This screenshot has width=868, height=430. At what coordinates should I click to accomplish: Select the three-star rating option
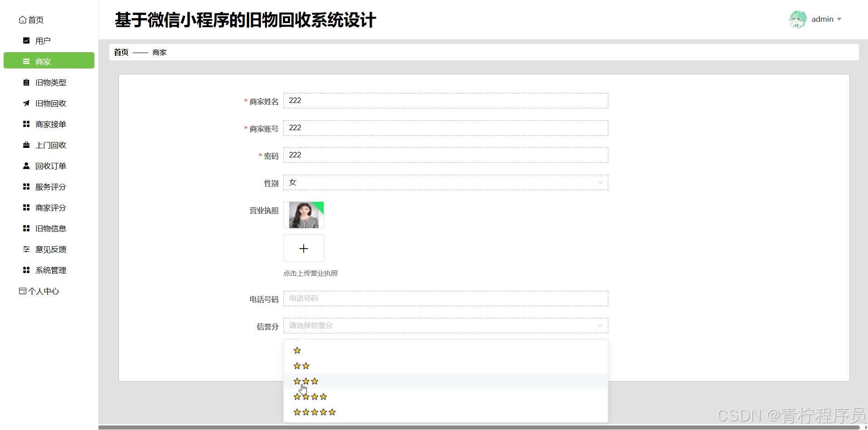[306, 381]
